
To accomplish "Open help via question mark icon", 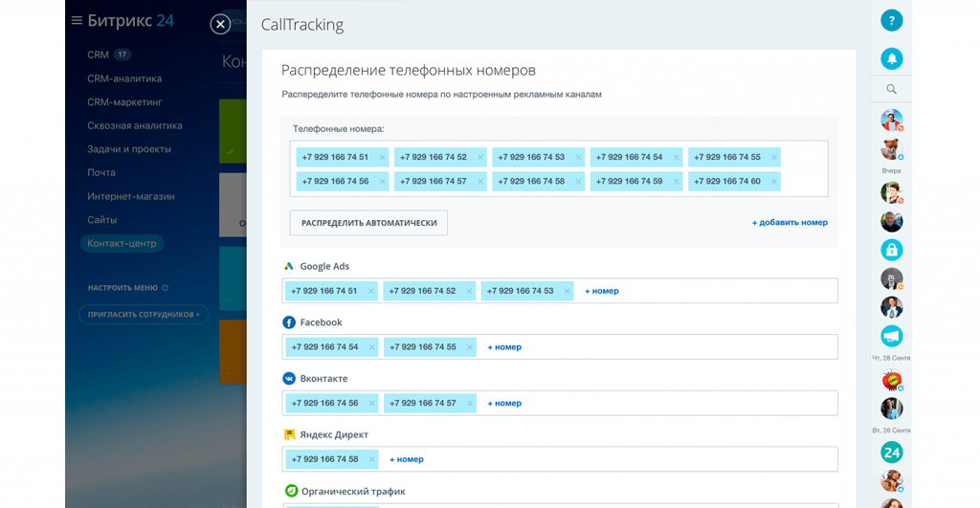I will coord(891,21).
